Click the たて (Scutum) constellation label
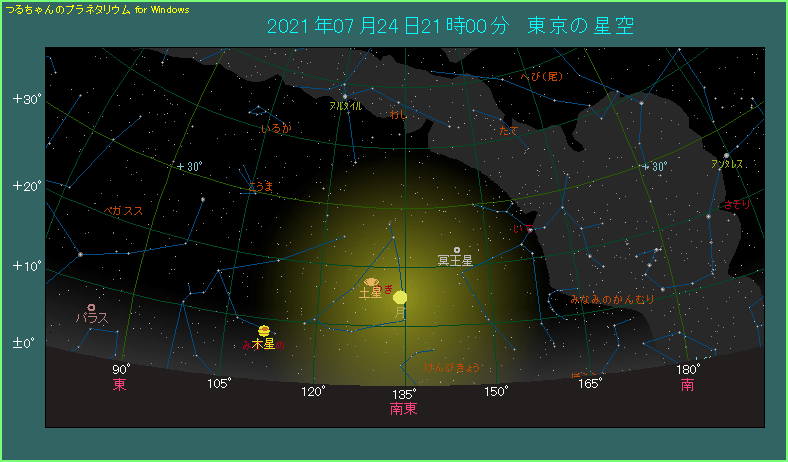The height and width of the screenshot is (462, 788). 508,131
